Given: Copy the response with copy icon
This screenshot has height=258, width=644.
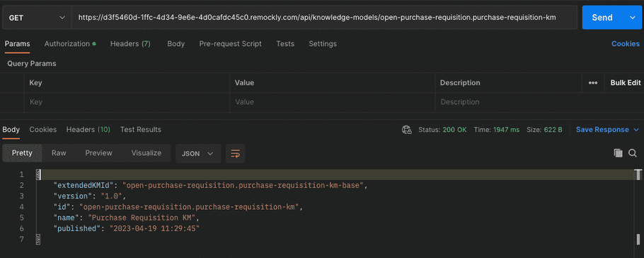Looking at the screenshot, I should coord(618,154).
